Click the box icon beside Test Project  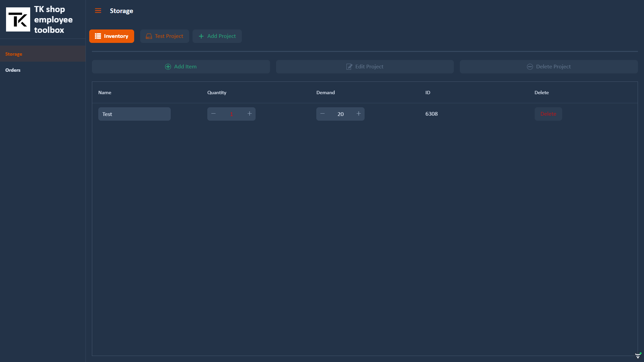(149, 36)
